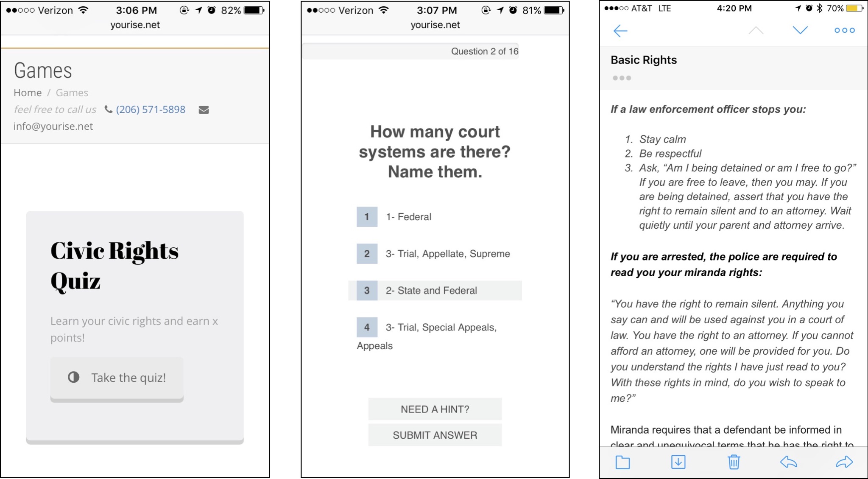Click Home in the breadcrumb

pos(28,92)
